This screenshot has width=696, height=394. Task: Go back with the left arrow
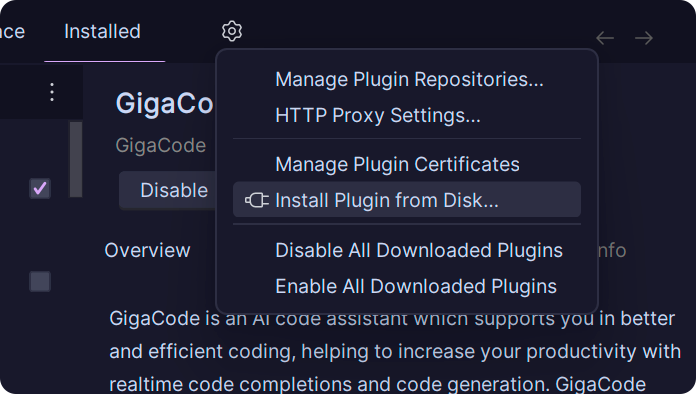click(x=605, y=38)
